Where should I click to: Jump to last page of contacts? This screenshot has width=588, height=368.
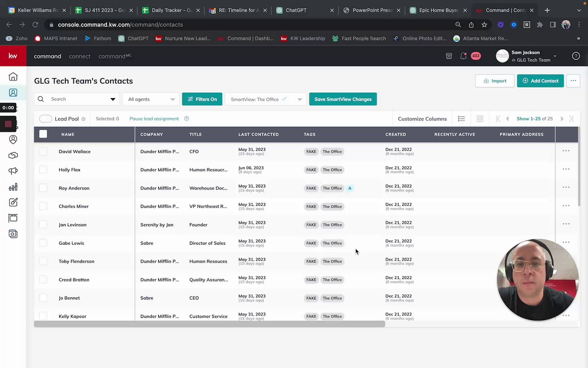click(x=571, y=119)
